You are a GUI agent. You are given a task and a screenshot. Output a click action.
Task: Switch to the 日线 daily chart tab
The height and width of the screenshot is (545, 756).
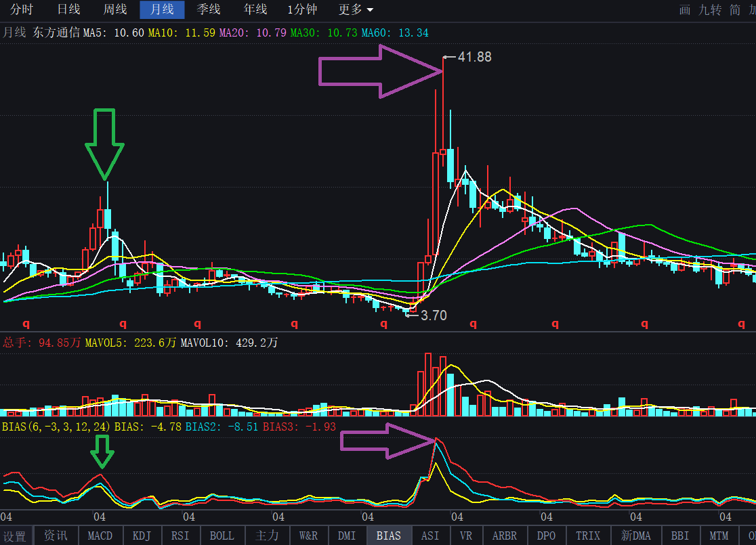[x=68, y=9]
